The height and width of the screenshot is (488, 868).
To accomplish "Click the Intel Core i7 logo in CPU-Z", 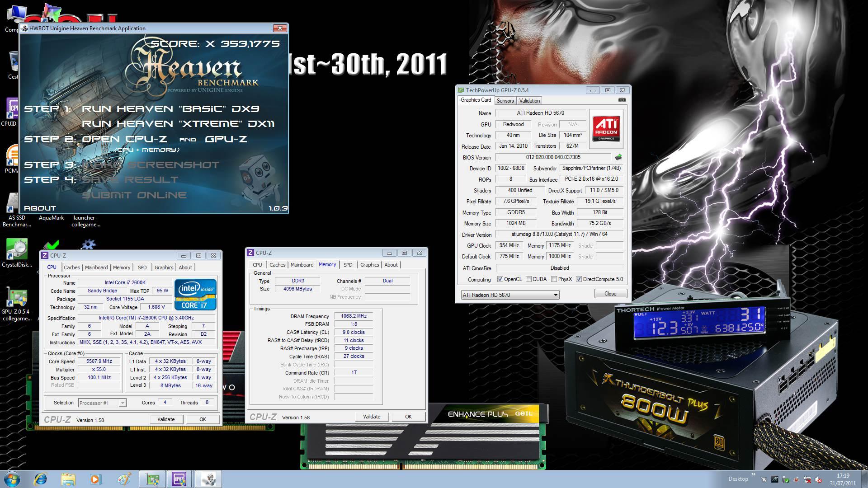I will coord(195,295).
